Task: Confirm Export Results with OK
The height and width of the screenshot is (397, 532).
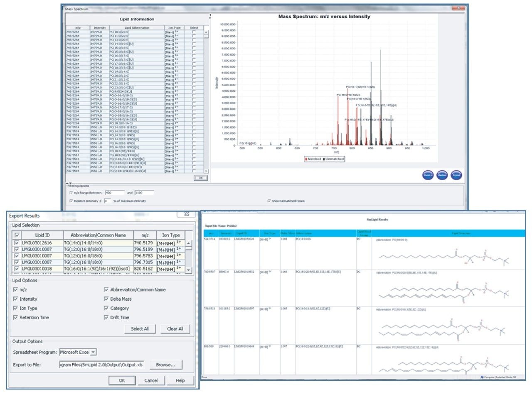Action: [x=122, y=380]
